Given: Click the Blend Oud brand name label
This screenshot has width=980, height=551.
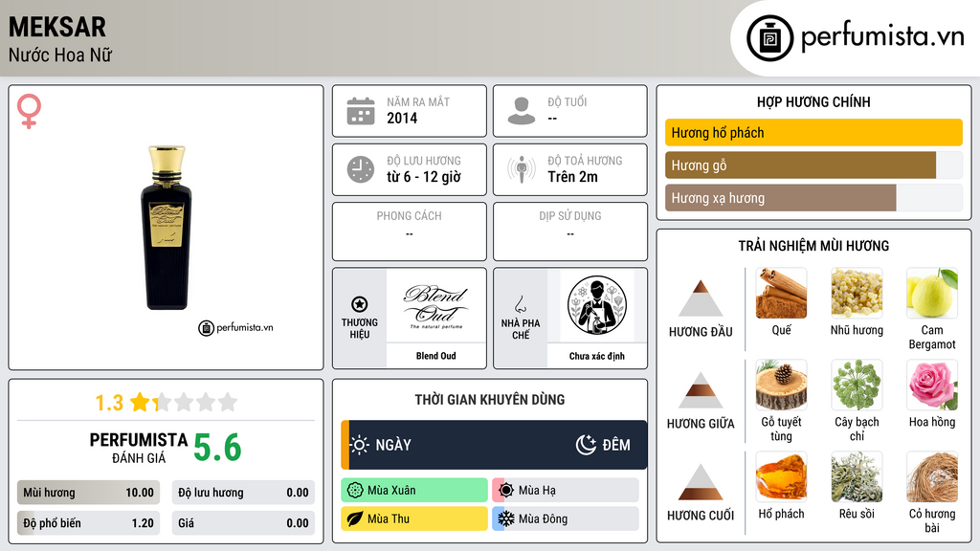Looking at the screenshot, I should click(x=436, y=356).
